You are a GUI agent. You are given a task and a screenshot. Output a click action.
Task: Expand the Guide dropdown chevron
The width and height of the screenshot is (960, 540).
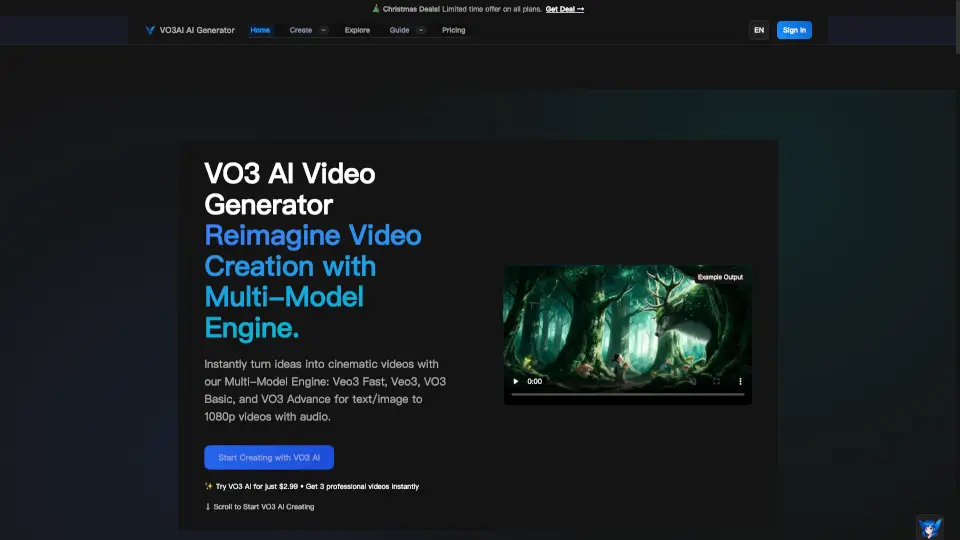[421, 30]
